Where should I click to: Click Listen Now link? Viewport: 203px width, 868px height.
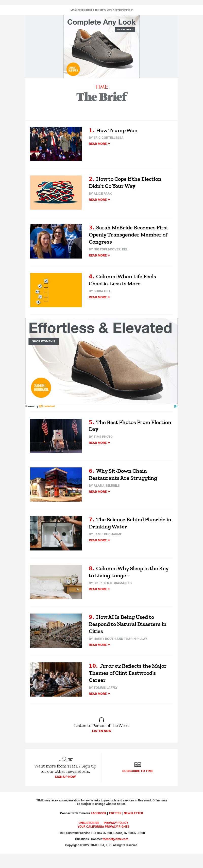click(x=102, y=731)
